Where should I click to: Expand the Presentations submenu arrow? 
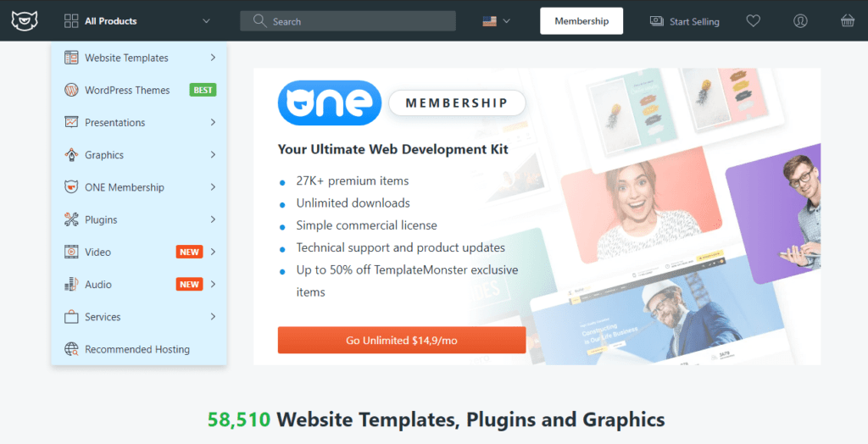coord(213,122)
